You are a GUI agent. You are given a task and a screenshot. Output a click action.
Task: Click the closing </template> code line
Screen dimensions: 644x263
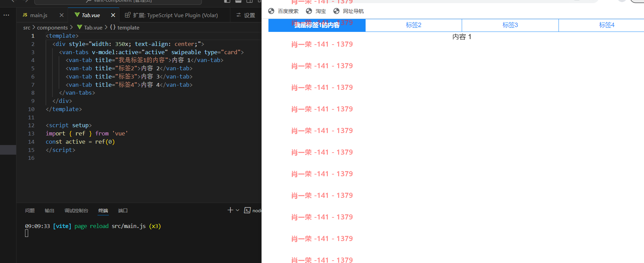[x=64, y=109]
